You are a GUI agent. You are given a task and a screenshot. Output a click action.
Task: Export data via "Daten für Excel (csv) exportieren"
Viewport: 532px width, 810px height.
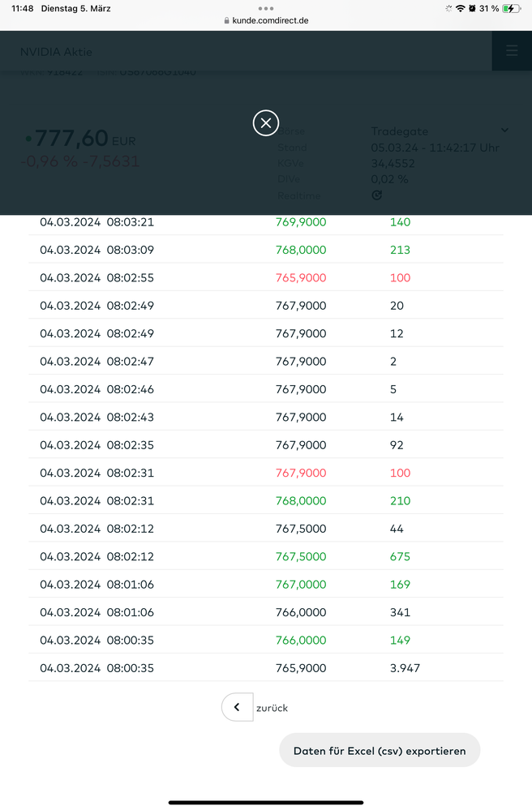coord(380,751)
